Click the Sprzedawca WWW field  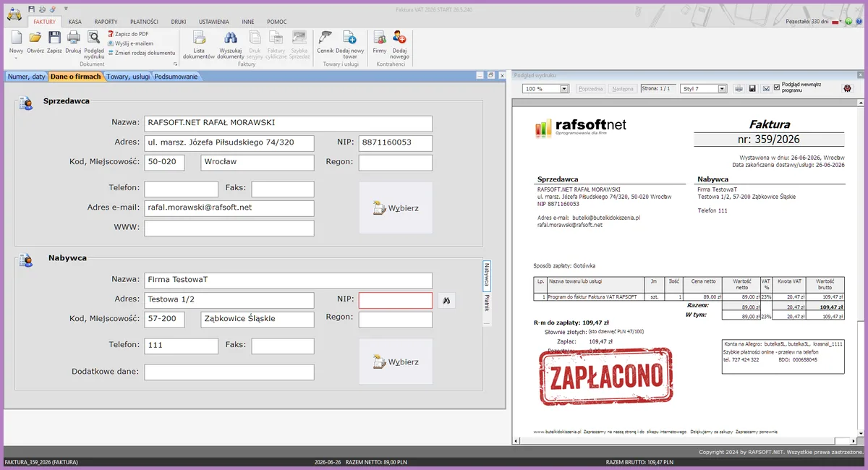click(229, 228)
